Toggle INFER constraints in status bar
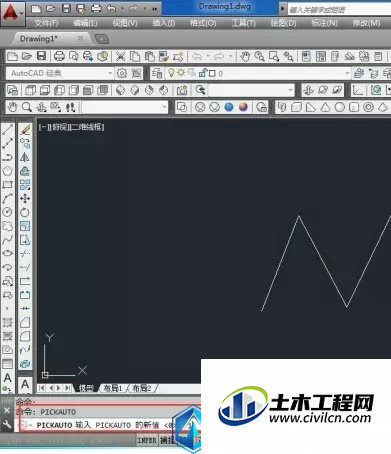The width and height of the screenshot is (391, 454). click(x=147, y=440)
